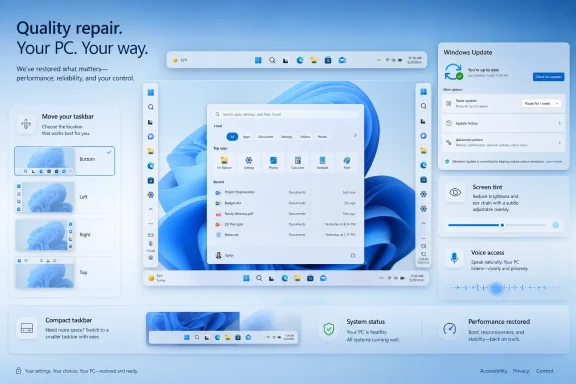Click the Voice access microphone icon

coord(454,258)
